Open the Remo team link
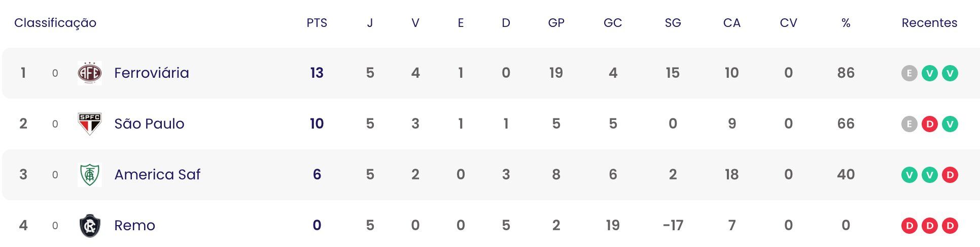Viewport: 980px width, 247px height. pos(134,226)
